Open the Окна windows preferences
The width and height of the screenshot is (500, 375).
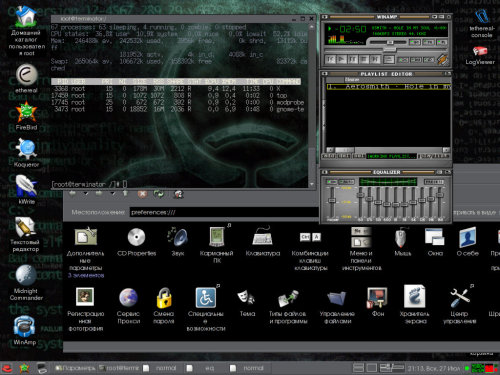click(435, 242)
